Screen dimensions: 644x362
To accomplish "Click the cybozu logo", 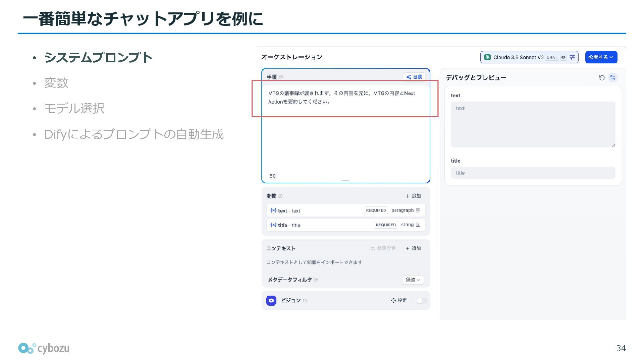I will (x=44, y=348).
